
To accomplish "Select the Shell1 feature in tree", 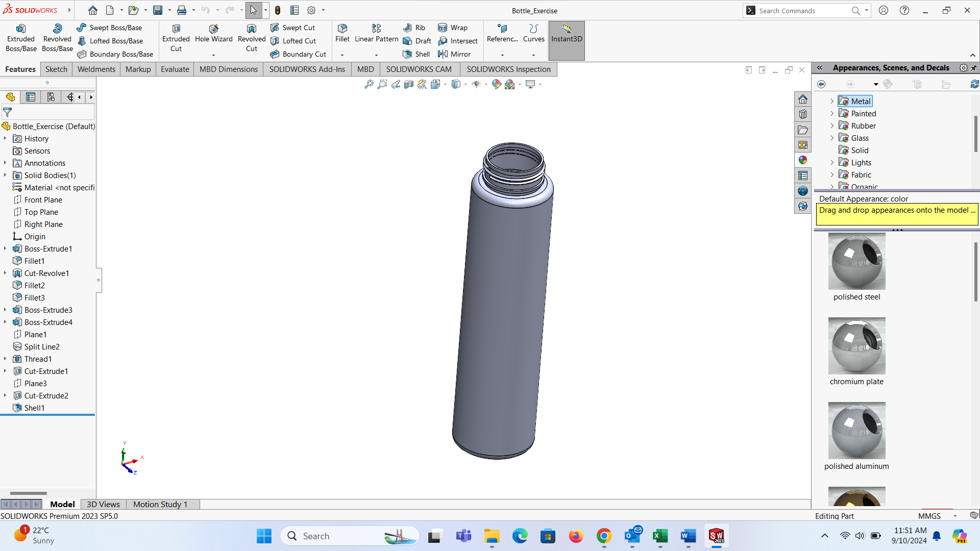I will 34,408.
